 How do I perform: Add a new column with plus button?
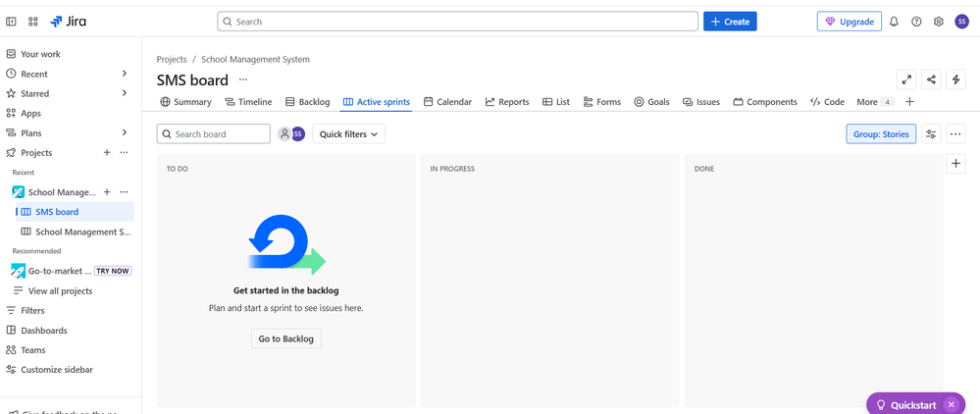(x=955, y=164)
